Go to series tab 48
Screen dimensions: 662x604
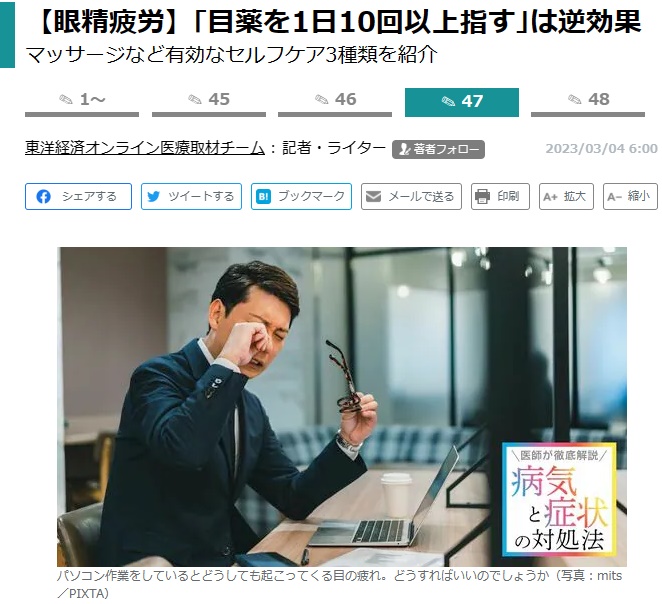(x=588, y=102)
